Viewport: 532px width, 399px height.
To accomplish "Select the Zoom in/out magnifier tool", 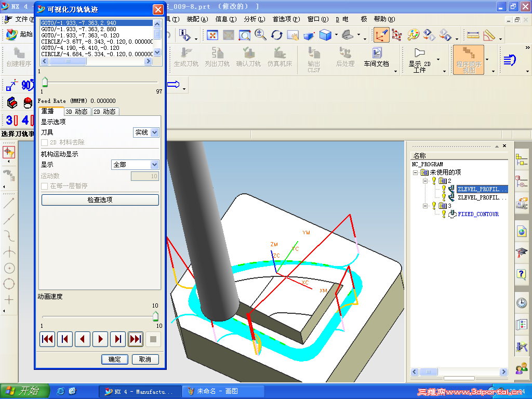I will pos(260,35).
